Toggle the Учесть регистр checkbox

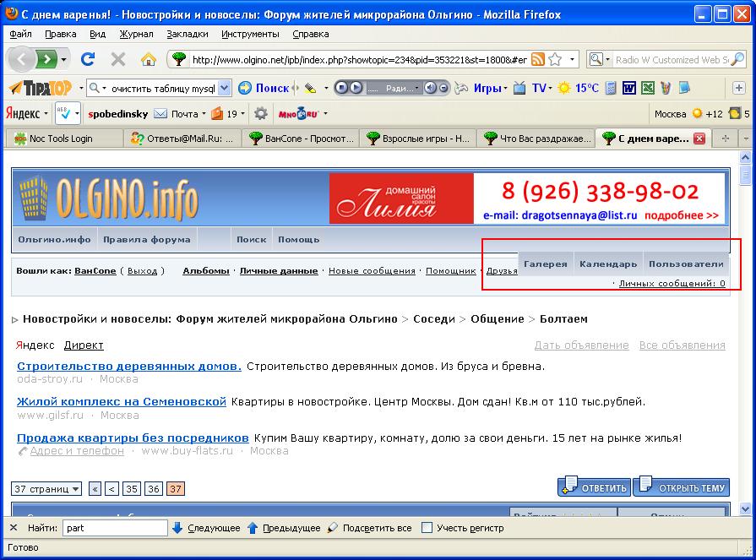(427, 528)
